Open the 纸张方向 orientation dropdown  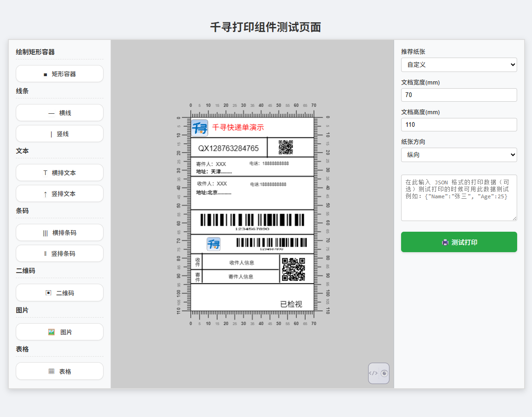pyautogui.click(x=459, y=155)
